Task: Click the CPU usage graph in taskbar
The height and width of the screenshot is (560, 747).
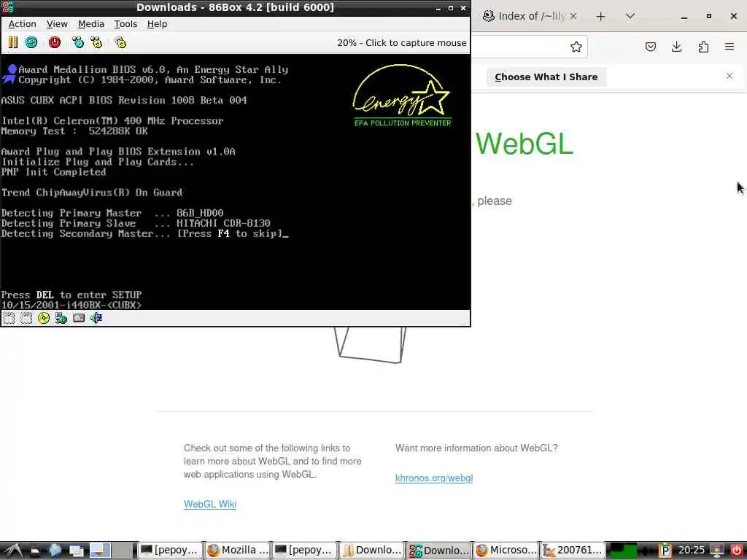Action: pyautogui.click(x=623, y=551)
